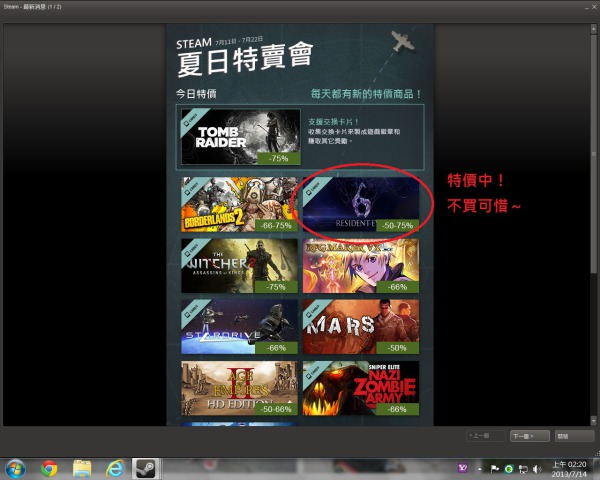This screenshot has width=600, height=480.
Task: Click the Show Desktop strip
Action: point(597,469)
